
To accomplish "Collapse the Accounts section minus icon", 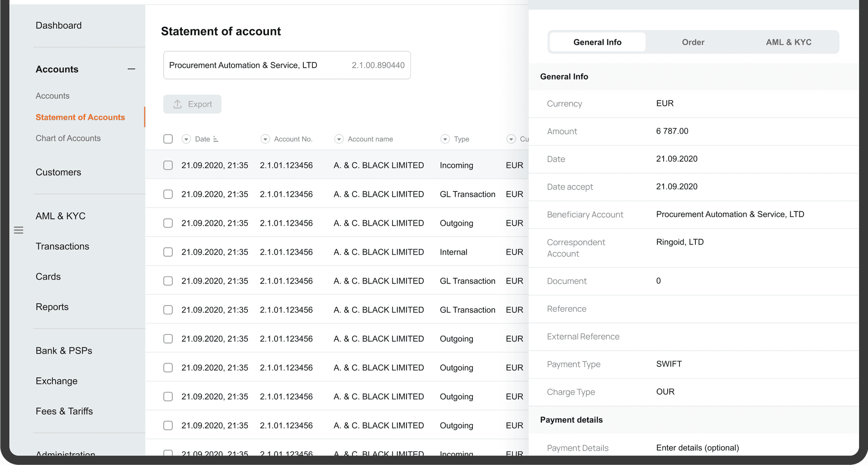I will (132, 69).
